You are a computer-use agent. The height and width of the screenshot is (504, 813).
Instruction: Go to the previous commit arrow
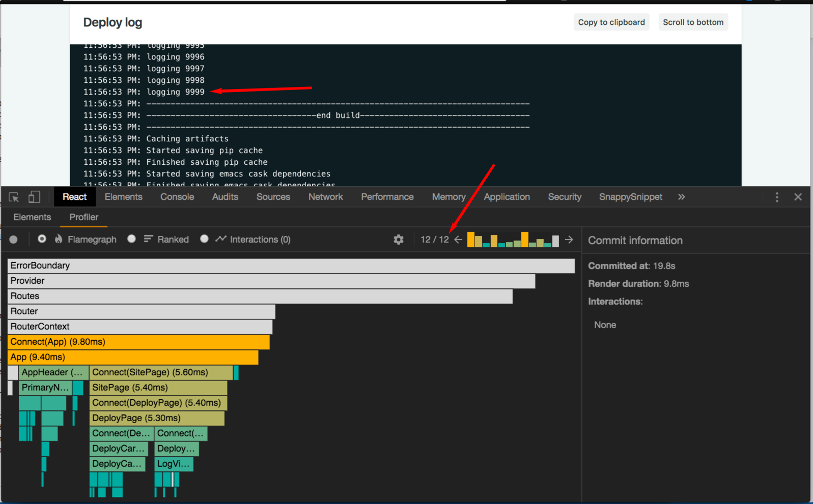pos(458,240)
